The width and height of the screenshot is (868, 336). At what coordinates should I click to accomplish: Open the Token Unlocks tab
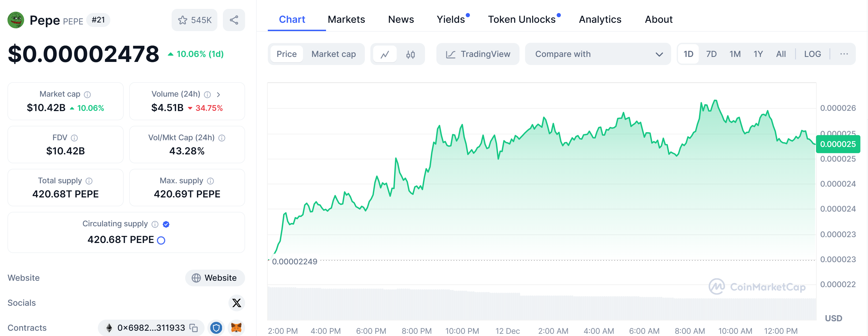522,19
